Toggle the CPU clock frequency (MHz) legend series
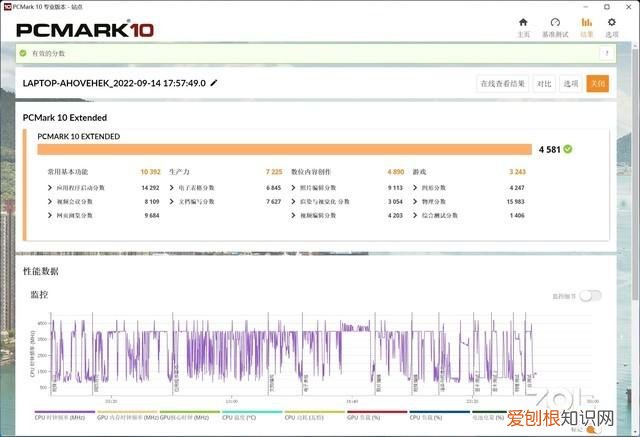The image size is (640, 437). 65,415
